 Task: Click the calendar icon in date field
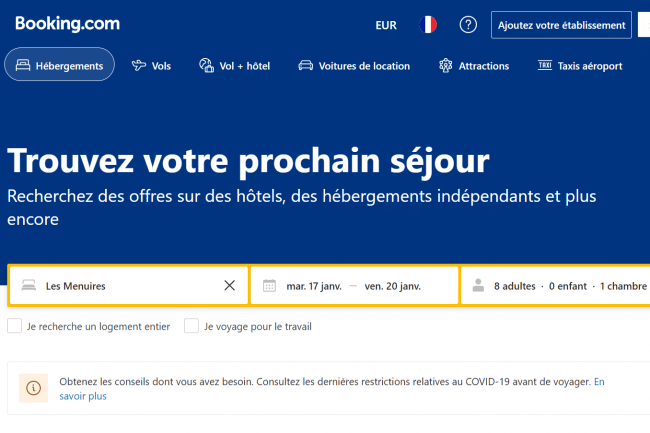coord(269,286)
